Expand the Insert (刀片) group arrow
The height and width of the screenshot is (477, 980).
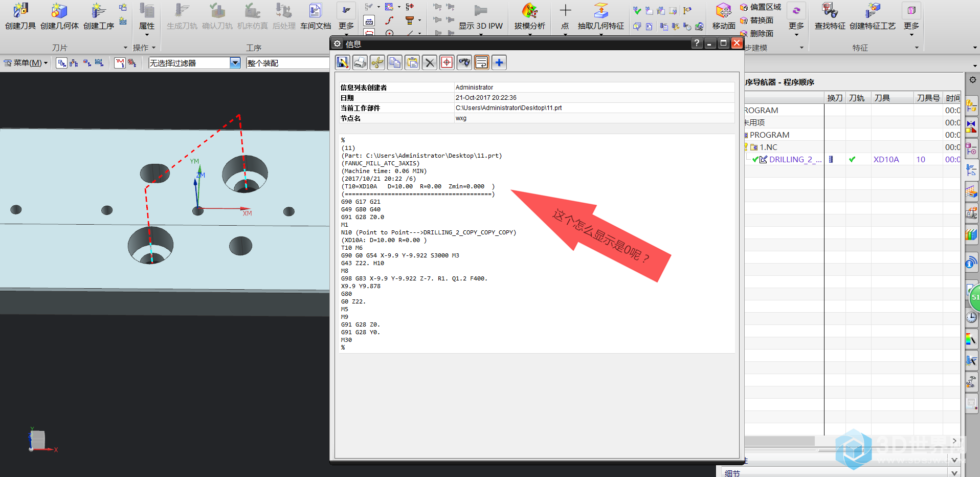click(125, 48)
